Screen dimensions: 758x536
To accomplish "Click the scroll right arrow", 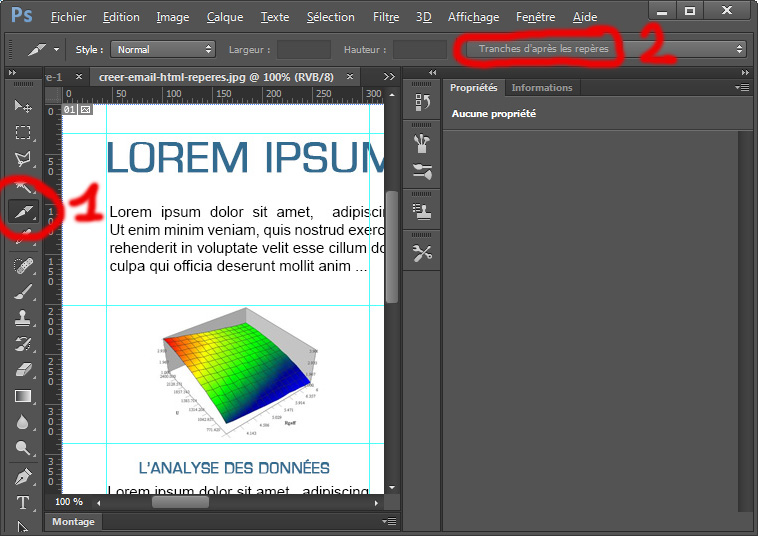I will tap(376, 503).
